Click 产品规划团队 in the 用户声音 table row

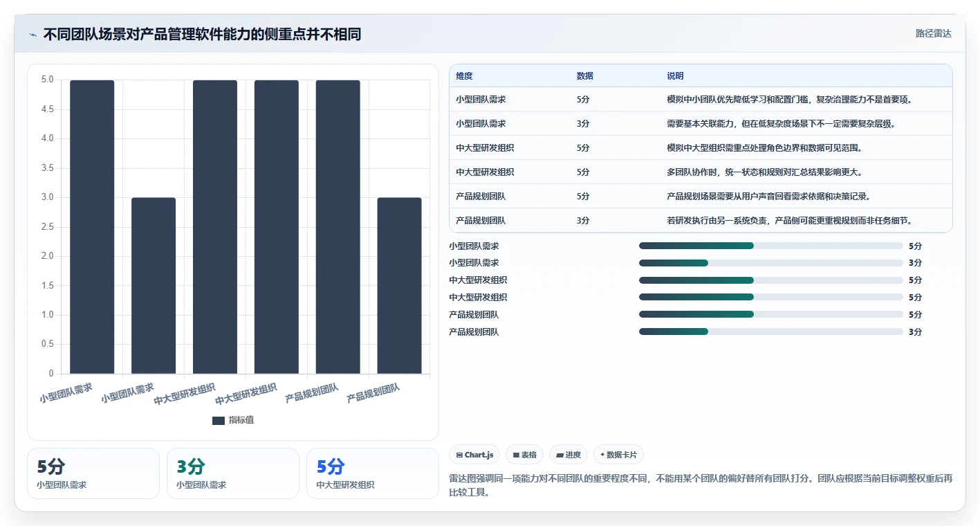tap(481, 197)
